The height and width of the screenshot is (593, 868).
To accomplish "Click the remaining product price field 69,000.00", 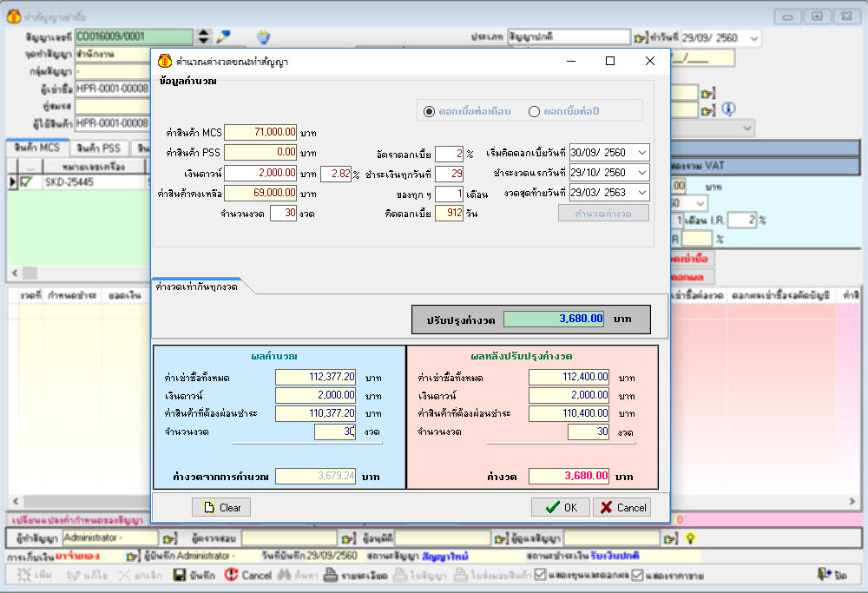I will 260,193.
